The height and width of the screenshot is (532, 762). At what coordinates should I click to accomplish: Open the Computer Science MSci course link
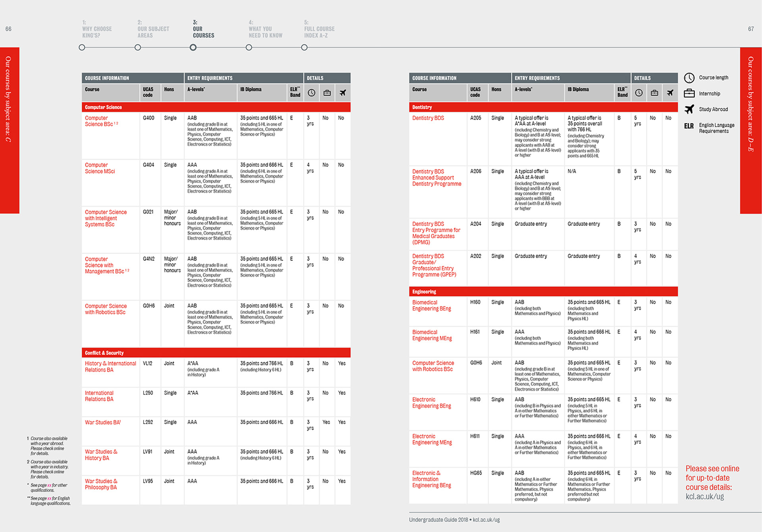coord(100,168)
